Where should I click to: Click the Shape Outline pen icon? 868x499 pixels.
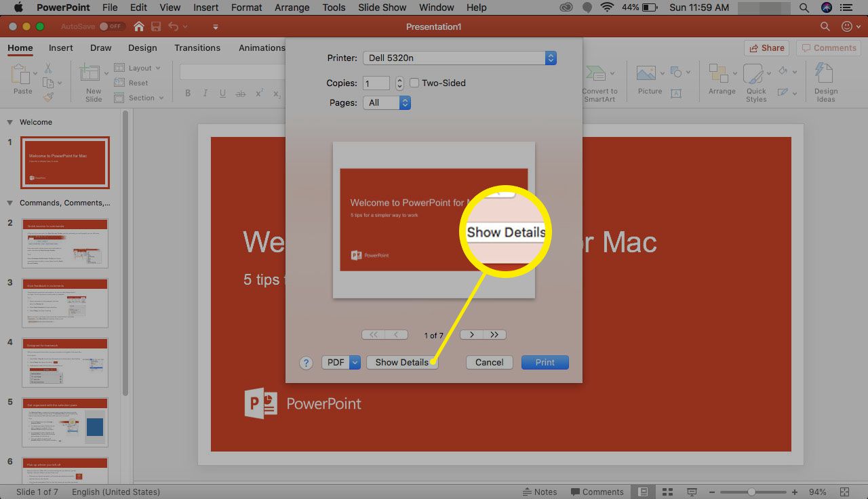(783, 92)
